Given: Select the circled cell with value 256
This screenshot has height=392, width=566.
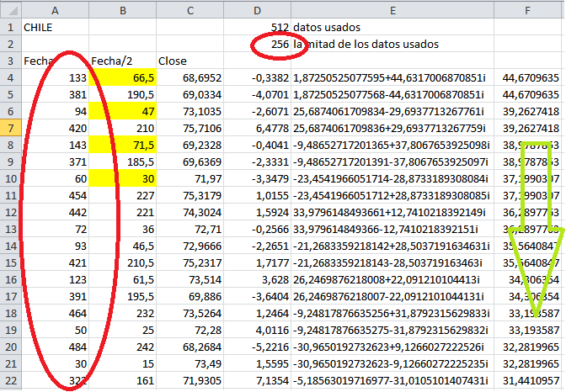Looking at the screenshot, I should [x=259, y=44].
